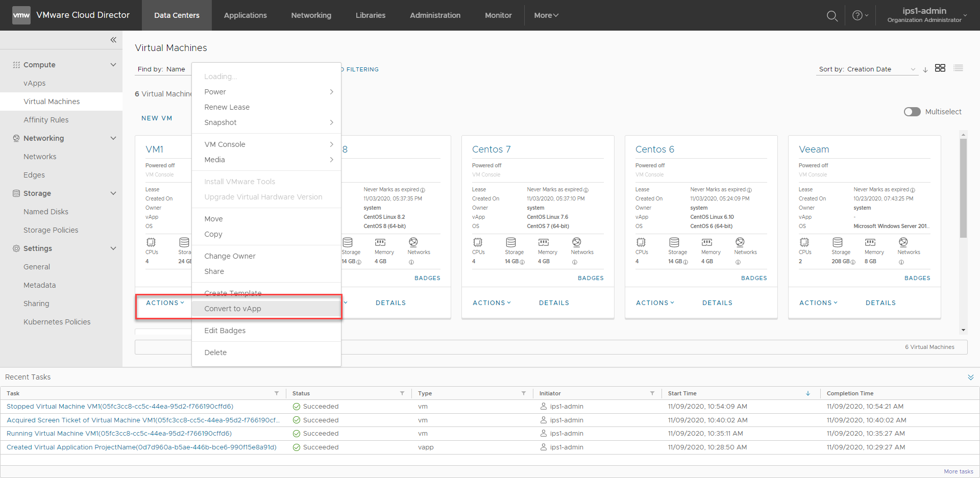Go to the Libraries tab
Viewport: 980px width, 478px height.
pos(371,15)
